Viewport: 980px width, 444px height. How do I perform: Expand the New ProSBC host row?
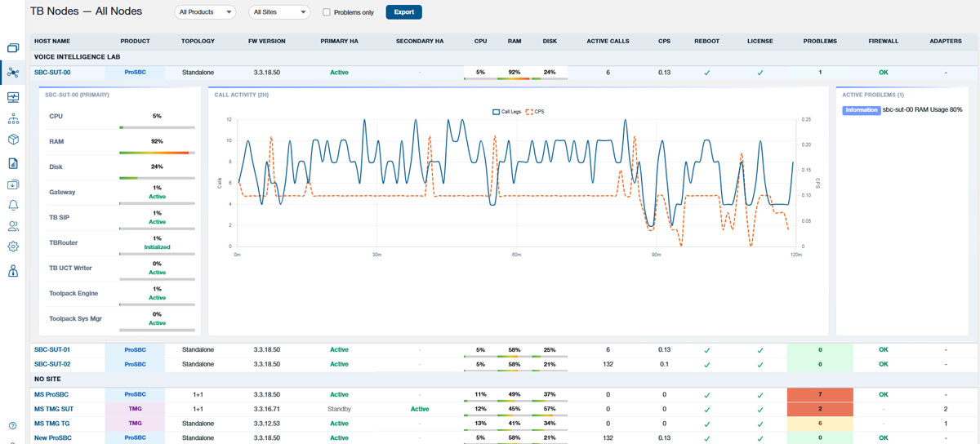point(52,437)
